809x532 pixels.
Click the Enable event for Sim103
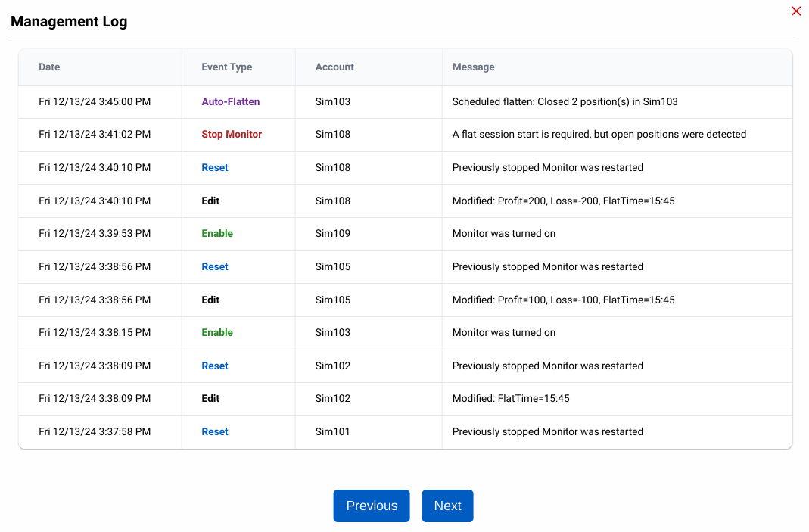pyautogui.click(x=217, y=333)
